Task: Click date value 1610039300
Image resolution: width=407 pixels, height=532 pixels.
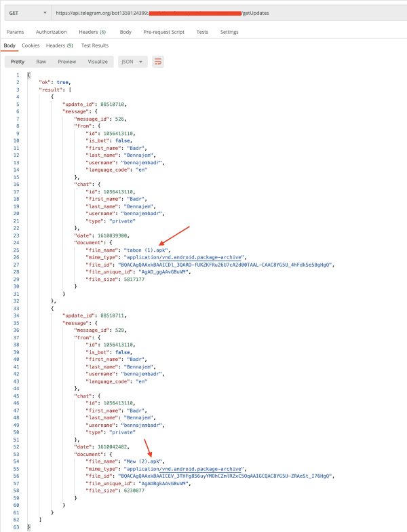Action: [113, 235]
